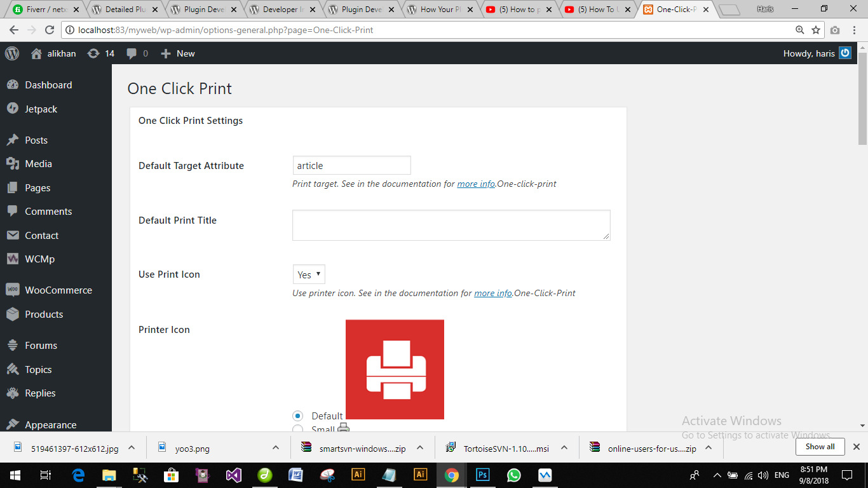Click into the Default Print Title textarea
The width and height of the screenshot is (868, 488).
pos(451,225)
